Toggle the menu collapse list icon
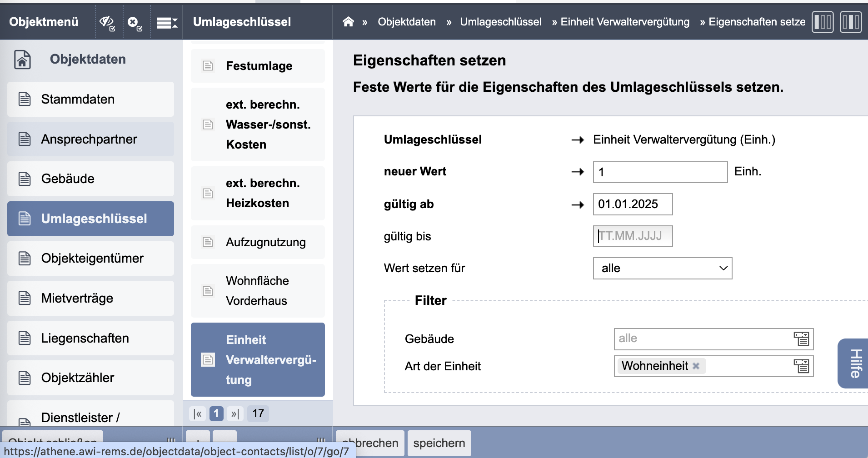This screenshot has height=458, width=868. (x=167, y=23)
